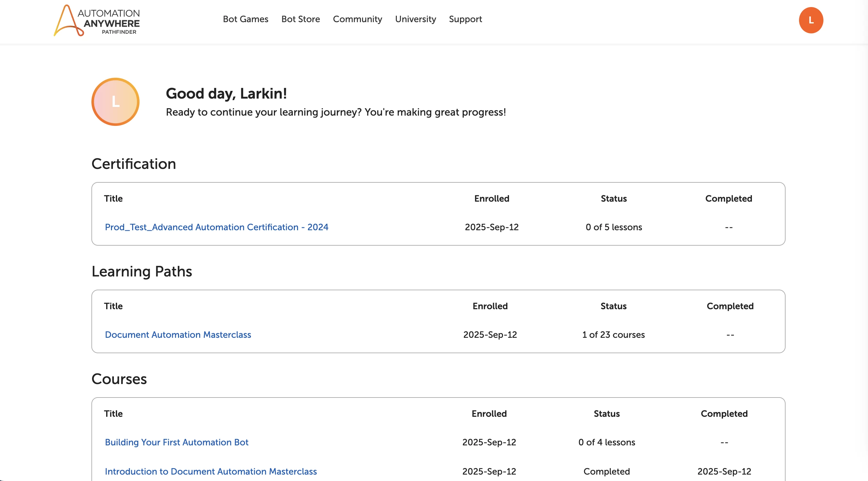Open Introduction to Document Automation Masterclass course
This screenshot has height=481, width=868.
click(211, 471)
